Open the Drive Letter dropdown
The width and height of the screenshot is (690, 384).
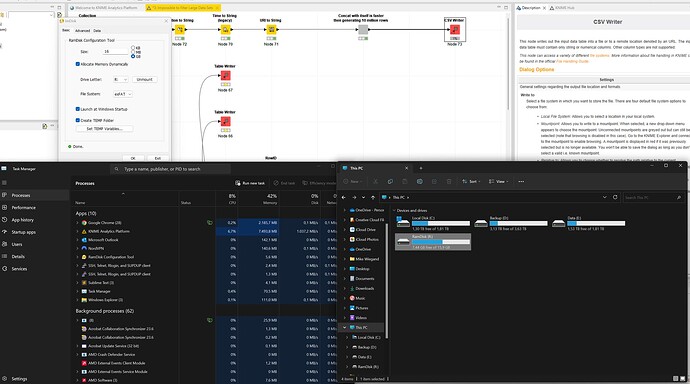(x=121, y=80)
